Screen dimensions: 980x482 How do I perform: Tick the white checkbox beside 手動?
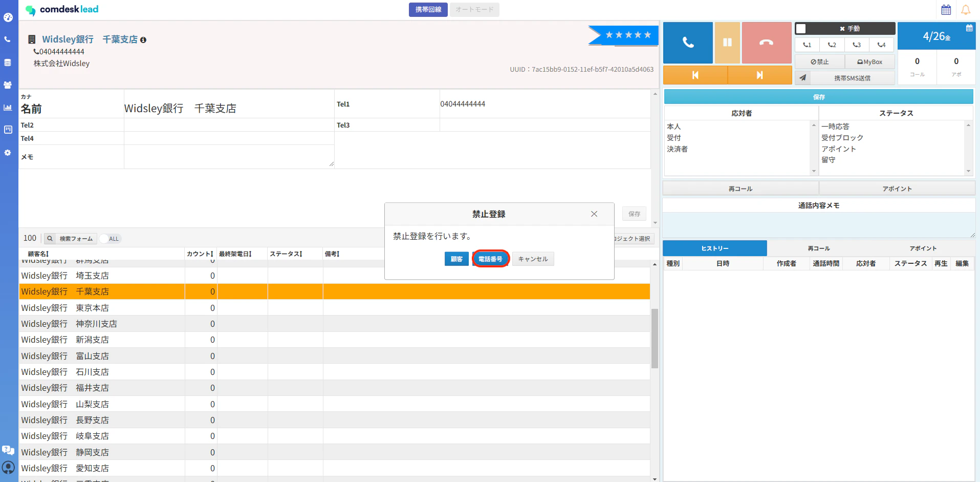point(801,29)
